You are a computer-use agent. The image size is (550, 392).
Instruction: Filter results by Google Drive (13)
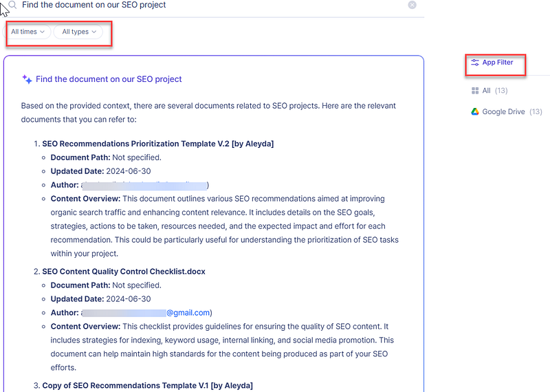point(507,111)
